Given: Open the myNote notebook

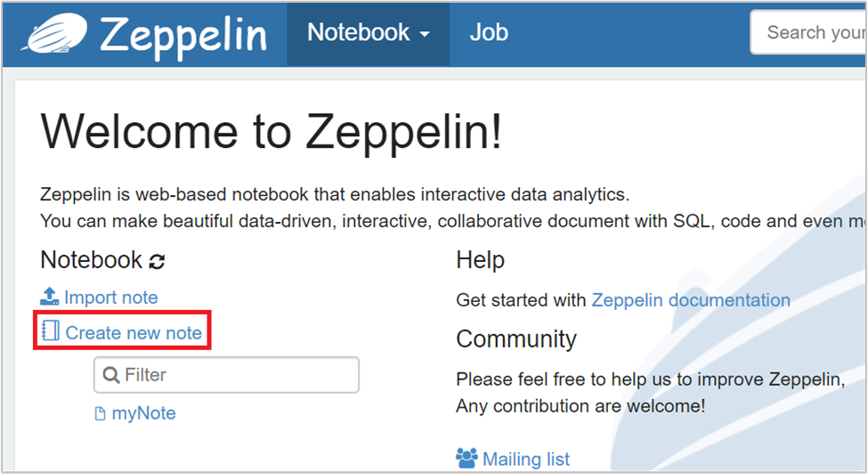Looking at the screenshot, I should click(143, 413).
